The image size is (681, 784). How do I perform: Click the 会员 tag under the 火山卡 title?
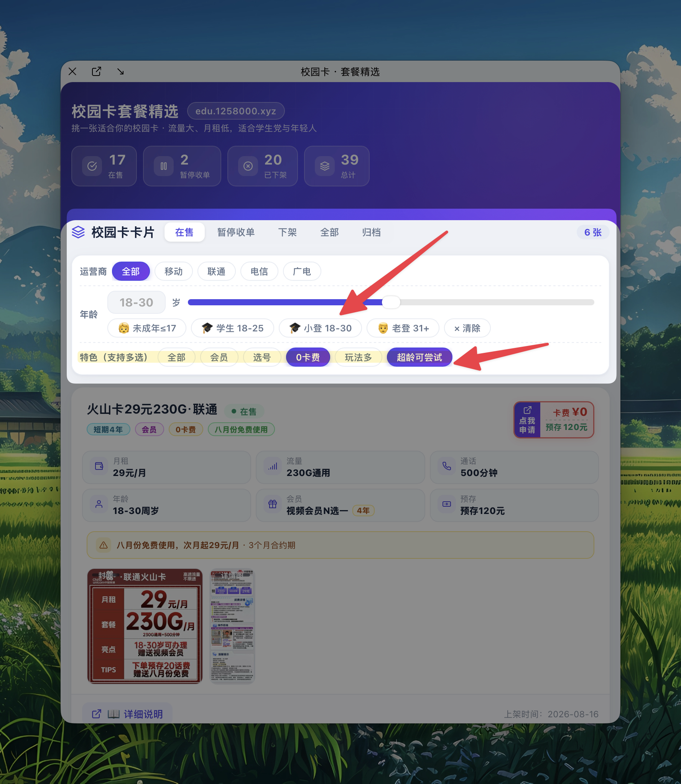(x=149, y=430)
